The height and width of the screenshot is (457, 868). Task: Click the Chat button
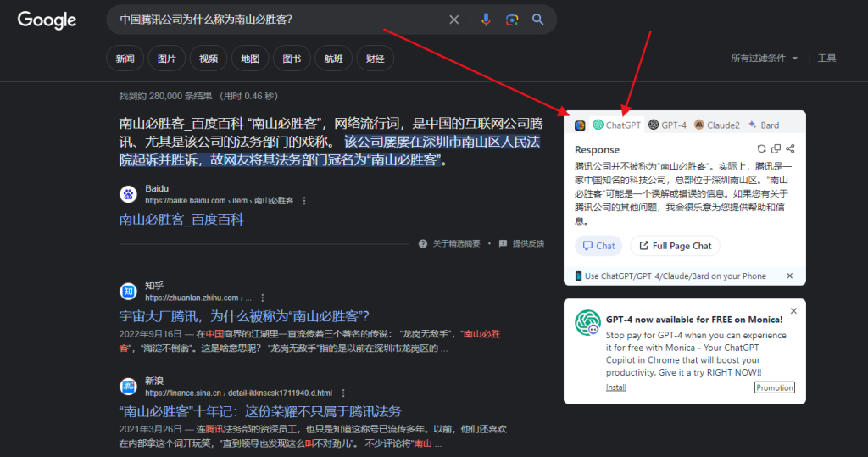click(x=598, y=246)
